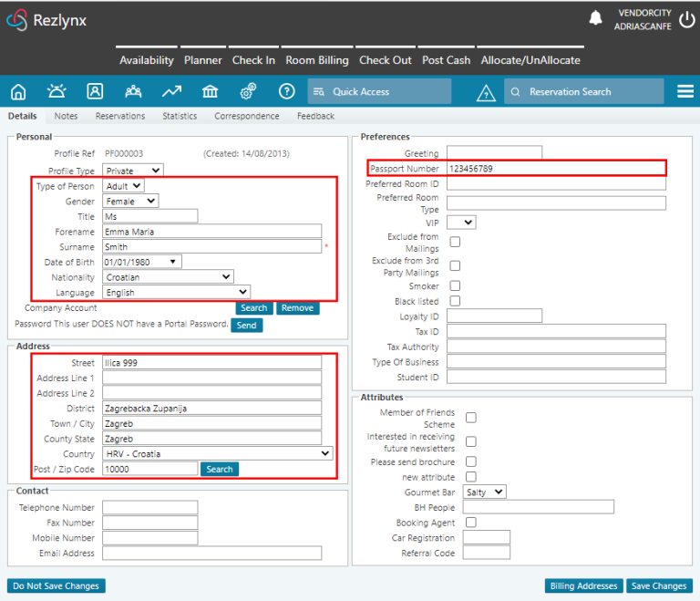The height and width of the screenshot is (601, 700).
Task: Open the Gourmet Bar dropdown
Action: 484,492
